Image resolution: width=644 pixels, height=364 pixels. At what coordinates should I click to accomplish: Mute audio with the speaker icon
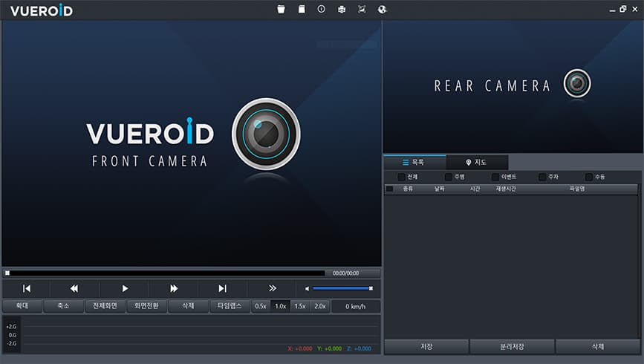(x=307, y=289)
